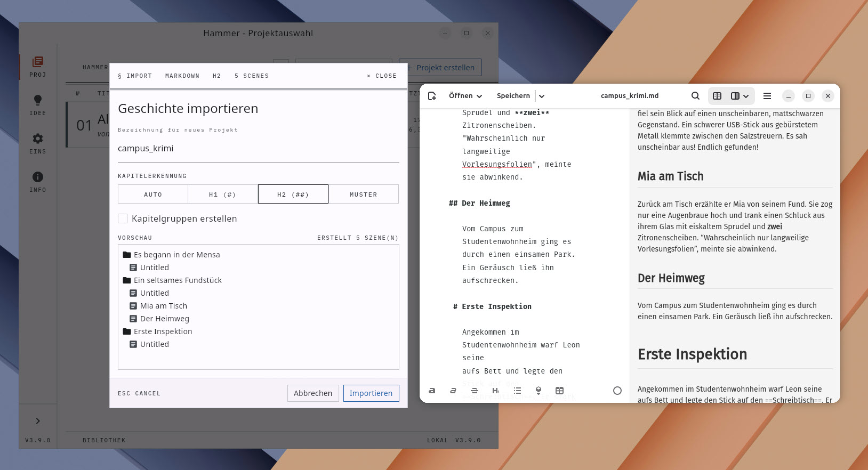Open the EINS settings gear in the sidebar
868x470 pixels.
(x=38, y=143)
